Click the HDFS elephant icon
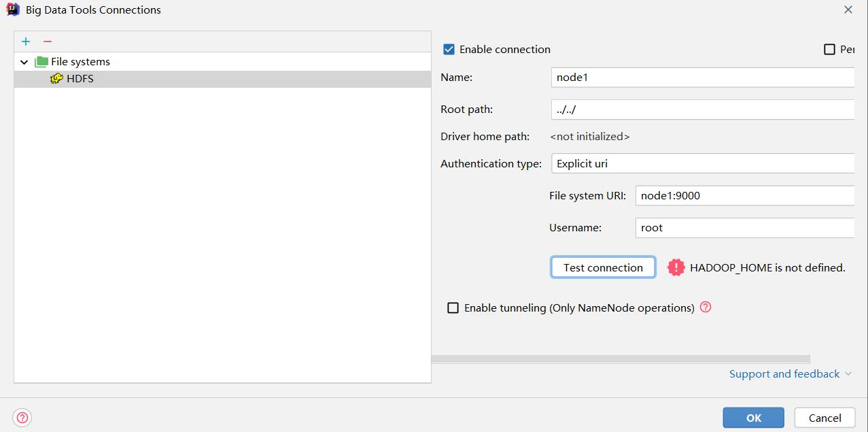The height and width of the screenshot is (432, 868). (x=57, y=79)
